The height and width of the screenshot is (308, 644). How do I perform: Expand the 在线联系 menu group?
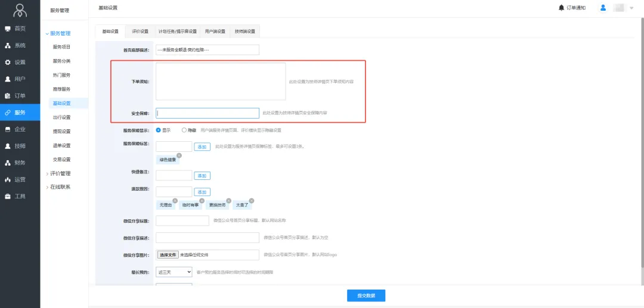[x=60, y=186]
